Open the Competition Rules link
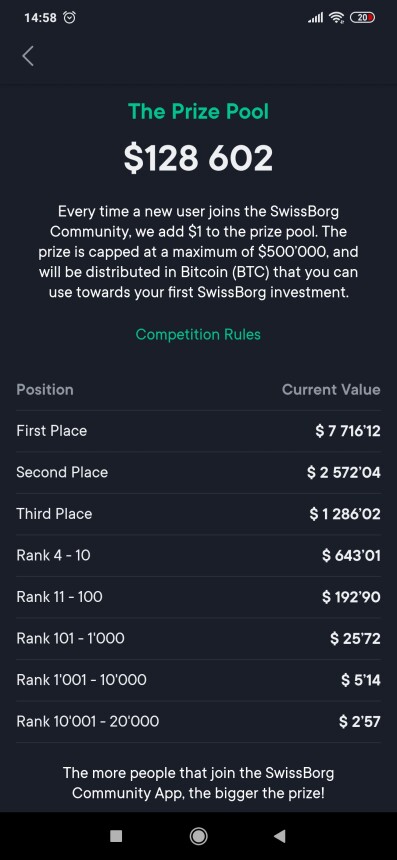 [x=198, y=334]
